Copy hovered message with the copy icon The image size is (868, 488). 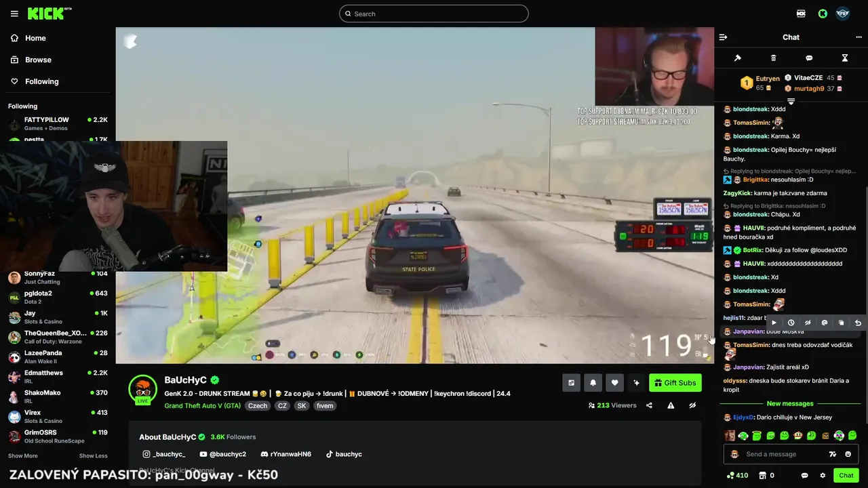(x=842, y=323)
